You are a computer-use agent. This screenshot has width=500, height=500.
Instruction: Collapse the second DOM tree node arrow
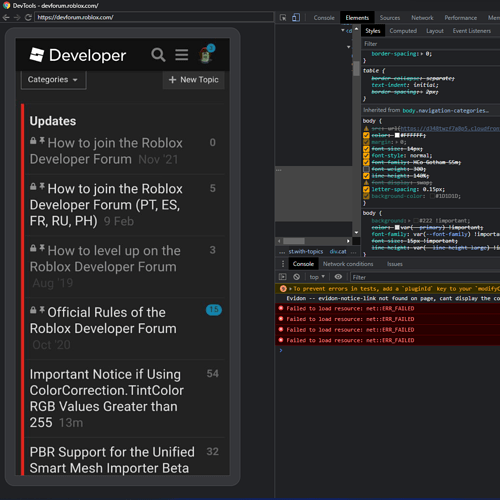(349, 47)
